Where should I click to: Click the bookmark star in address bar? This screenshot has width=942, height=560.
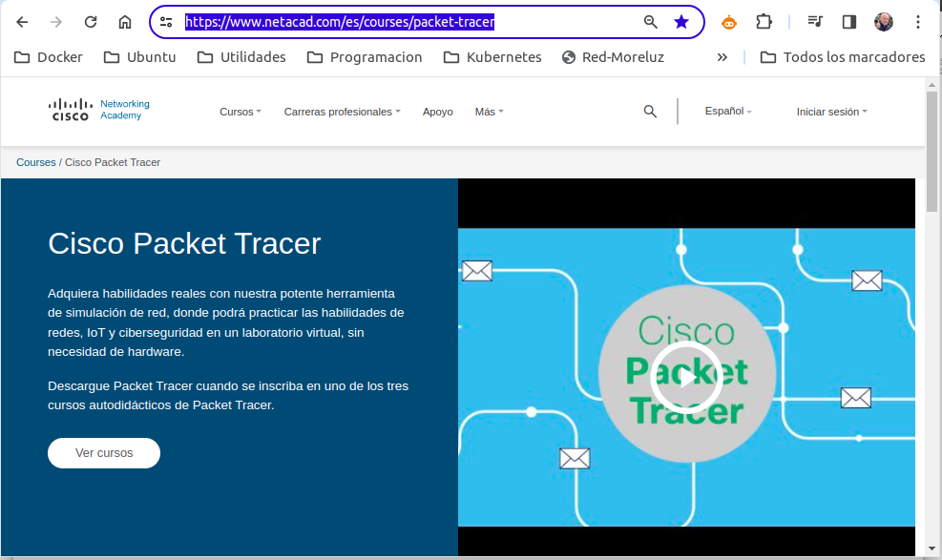click(681, 22)
